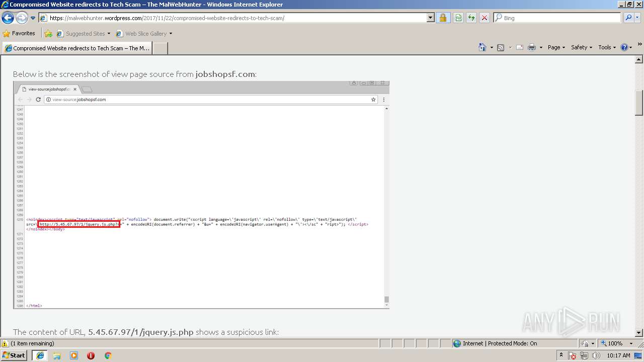
Task: Click the Stop loading icon
Action: coord(484,18)
